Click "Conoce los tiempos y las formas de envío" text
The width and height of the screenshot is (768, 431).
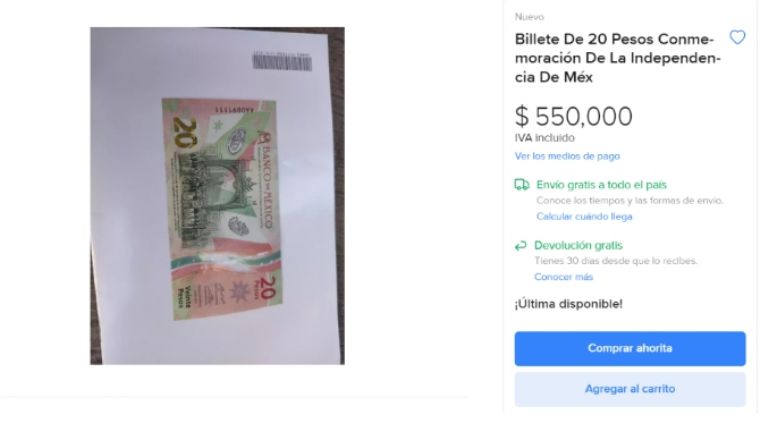click(629, 200)
